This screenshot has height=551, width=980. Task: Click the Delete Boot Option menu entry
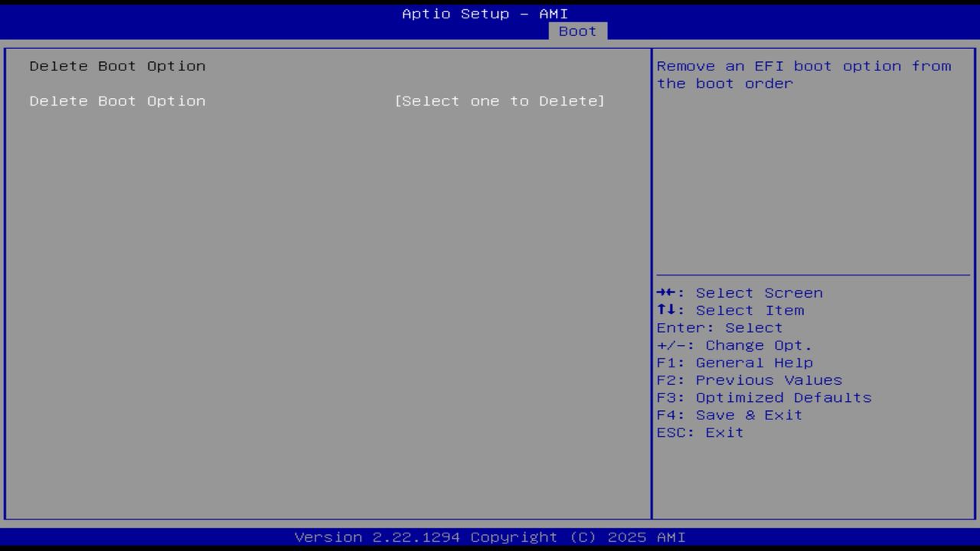[x=117, y=100]
